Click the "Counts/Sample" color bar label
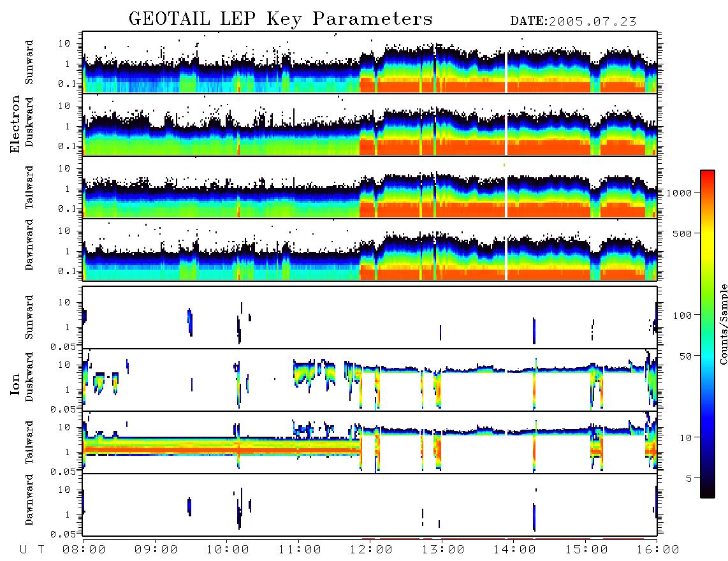The width and height of the screenshot is (728, 561). click(724, 324)
